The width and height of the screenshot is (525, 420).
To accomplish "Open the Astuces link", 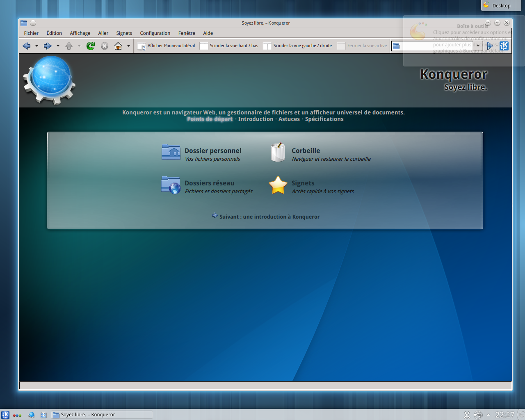I will tap(289, 119).
